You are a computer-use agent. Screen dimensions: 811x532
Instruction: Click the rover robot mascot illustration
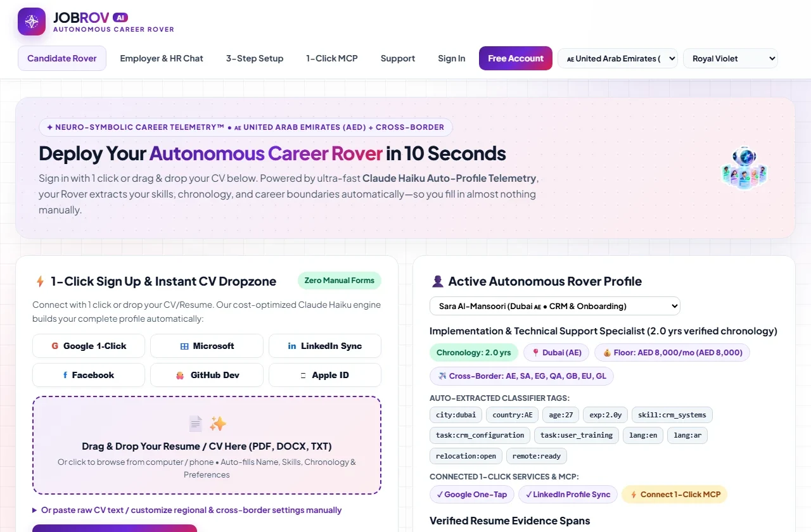point(744,168)
